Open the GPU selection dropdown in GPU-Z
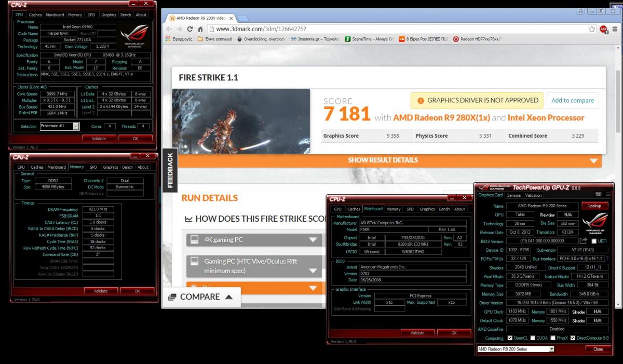 pyautogui.click(x=515, y=349)
